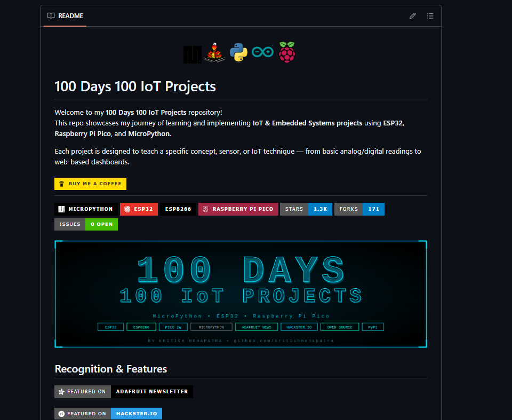Viewport: 512px width, 420px height.
Task: Click the ESP32 tag in banner
Action: 111,327
